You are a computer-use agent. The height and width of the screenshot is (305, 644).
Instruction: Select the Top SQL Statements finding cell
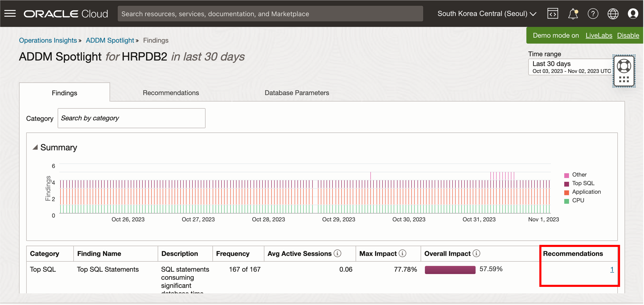point(108,269)
